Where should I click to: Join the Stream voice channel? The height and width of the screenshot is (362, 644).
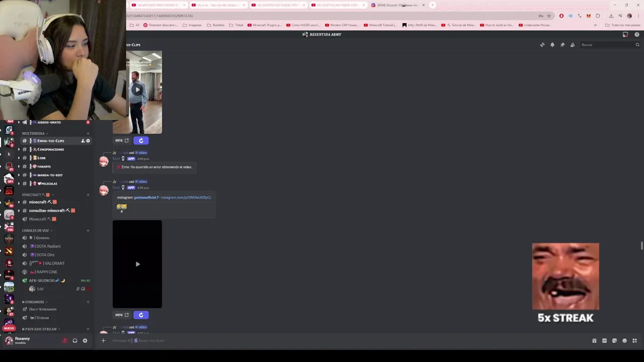55,318
